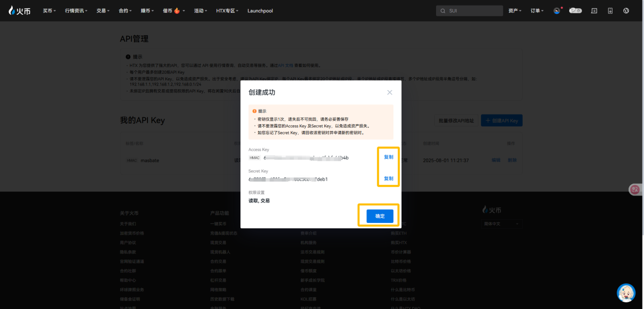Open the globe language icon in header

626,11
